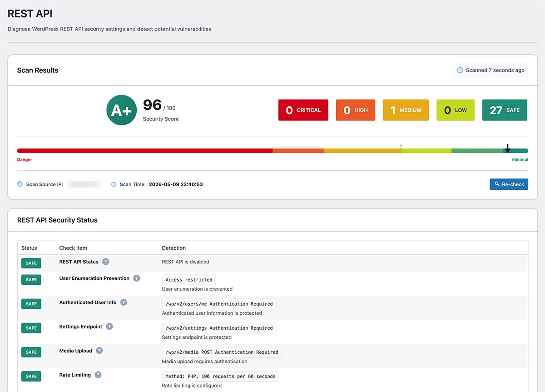
Task: Click the 'Rate Limiting' check item name
Action: pos(75,375)
